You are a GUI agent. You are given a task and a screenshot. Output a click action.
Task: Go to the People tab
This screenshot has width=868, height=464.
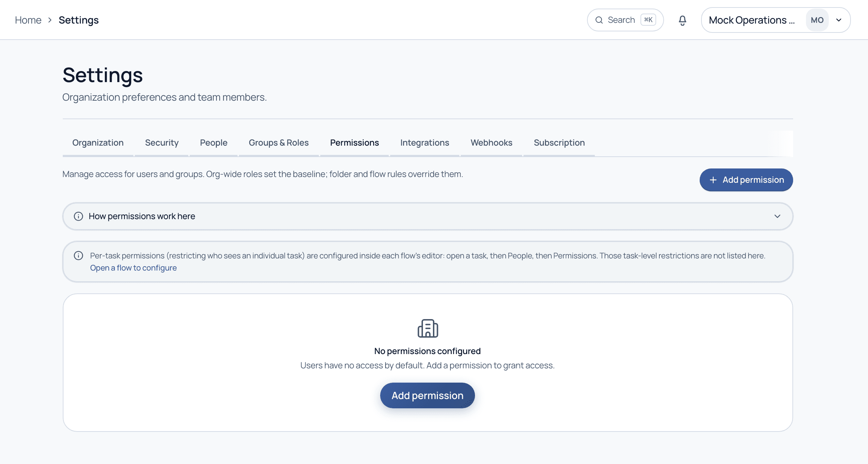click(x=214, y=143)
